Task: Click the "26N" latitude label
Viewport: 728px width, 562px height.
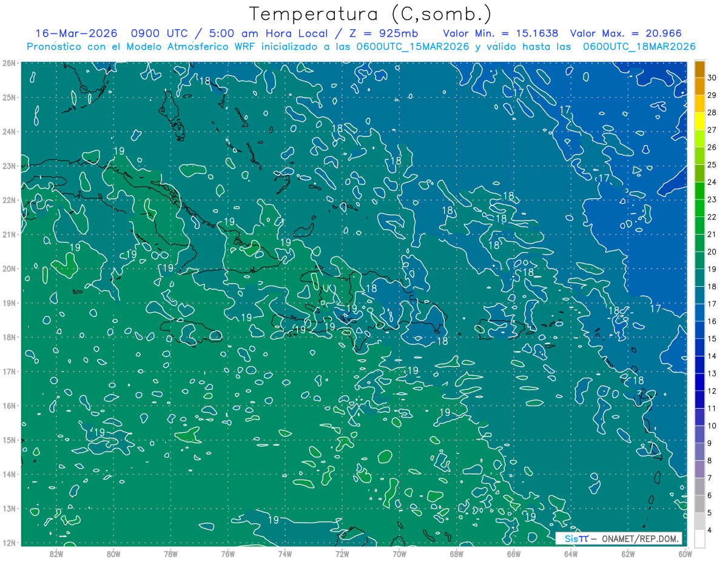Action: pos(8,63)
